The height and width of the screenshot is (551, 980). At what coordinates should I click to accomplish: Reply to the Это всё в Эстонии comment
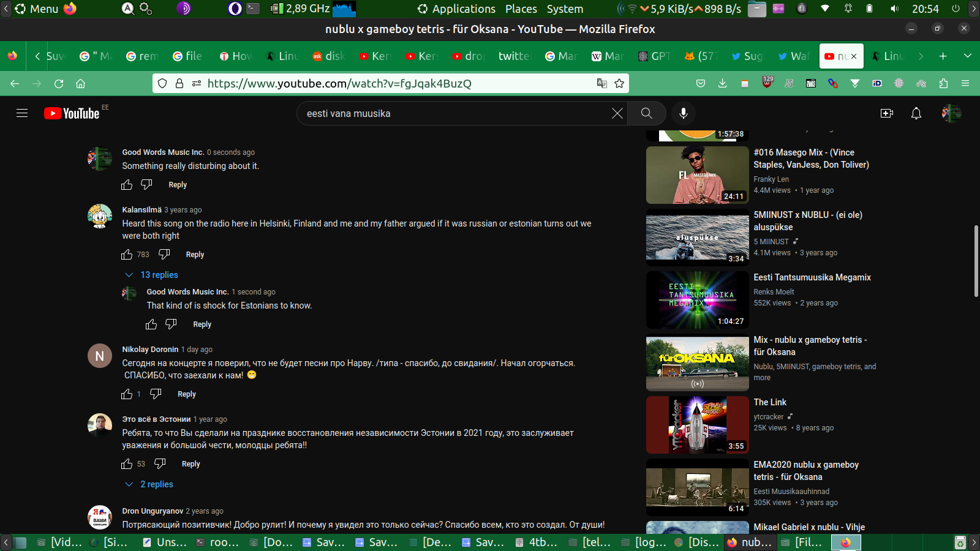tap(191, 464)
